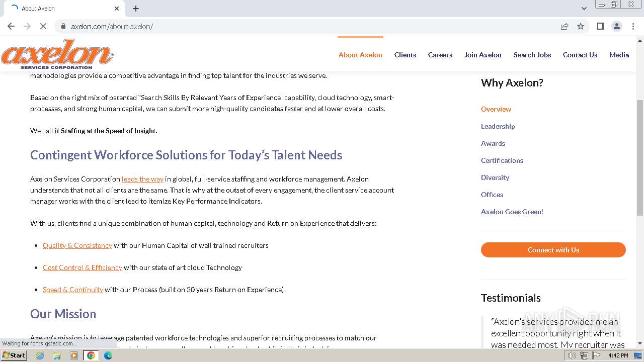Screen dimensions: 644x362
Task: Click the browser forward arrow
Action: 27,26
